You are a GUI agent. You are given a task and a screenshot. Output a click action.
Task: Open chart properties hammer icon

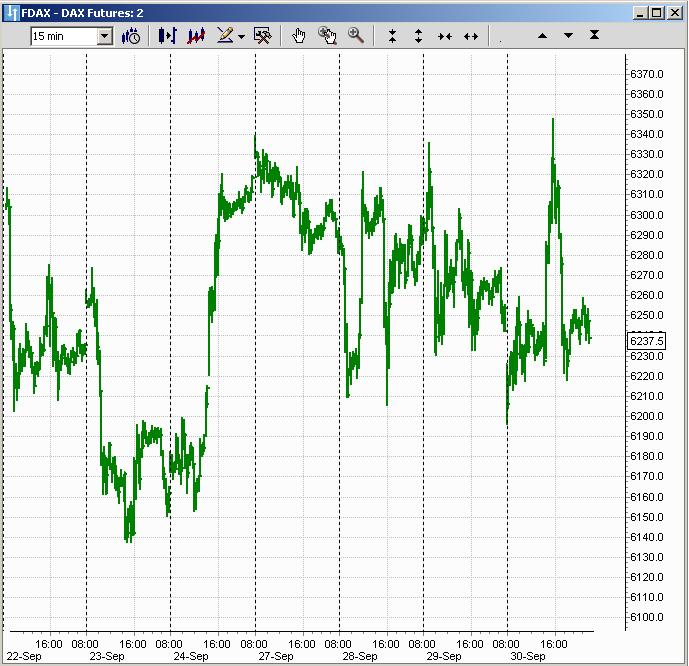click(x=262, y=36)
